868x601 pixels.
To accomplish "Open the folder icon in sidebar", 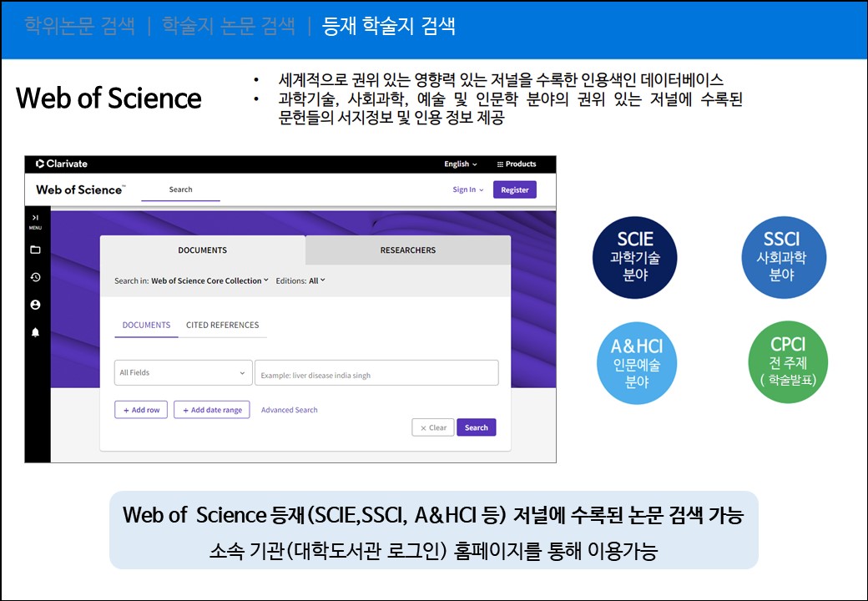I will [x=35, y=250].
